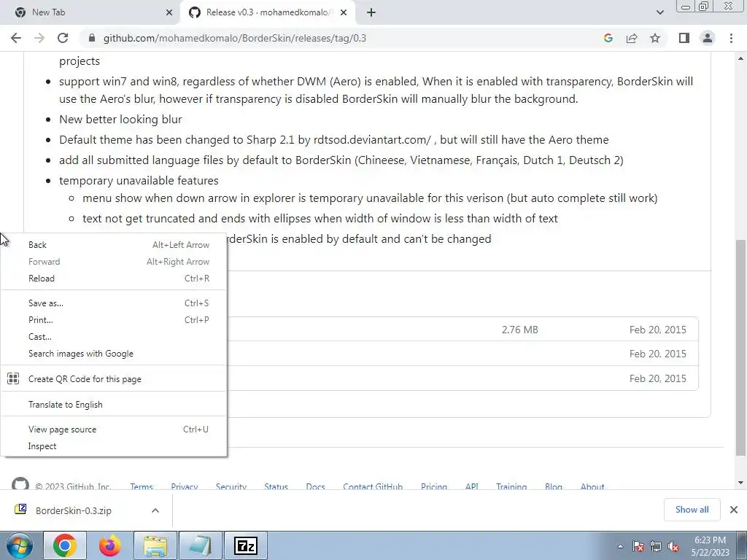Open the Windows Start button

click(x=20, y=545)
